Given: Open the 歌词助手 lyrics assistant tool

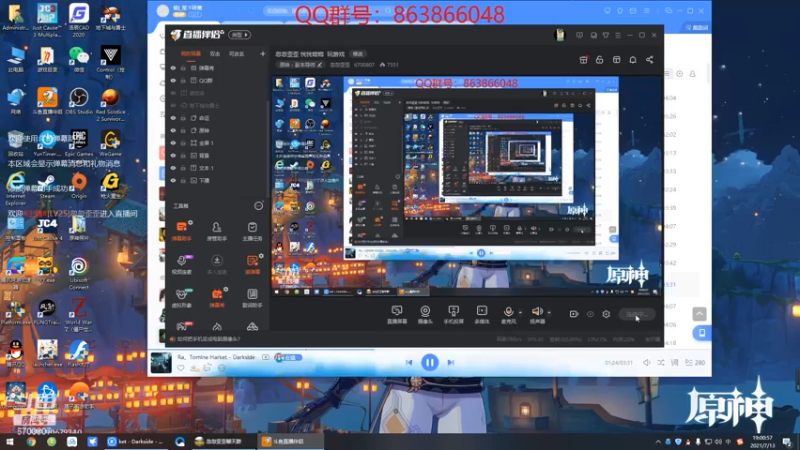Looking at the screenshot, I should pyautogui.click(x=252, y=297).
